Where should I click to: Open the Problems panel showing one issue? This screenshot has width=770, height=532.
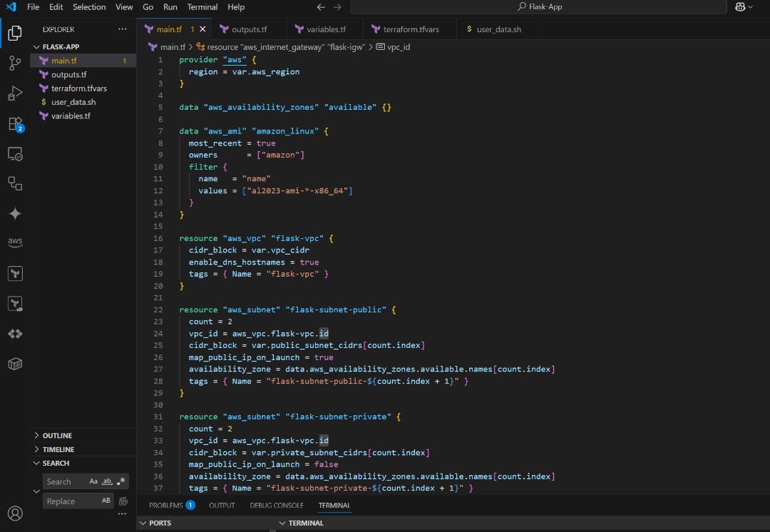point(168,505)
